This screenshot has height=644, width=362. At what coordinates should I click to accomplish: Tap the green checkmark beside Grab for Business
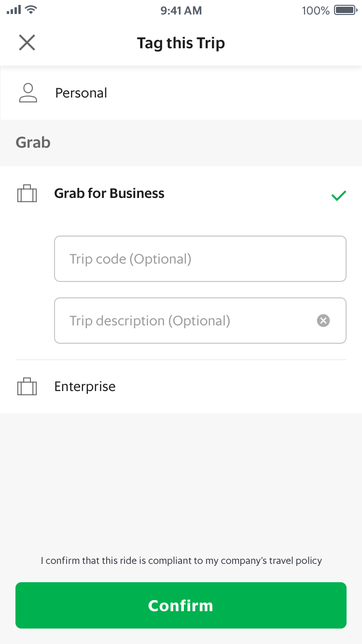(x=339, y=196)
